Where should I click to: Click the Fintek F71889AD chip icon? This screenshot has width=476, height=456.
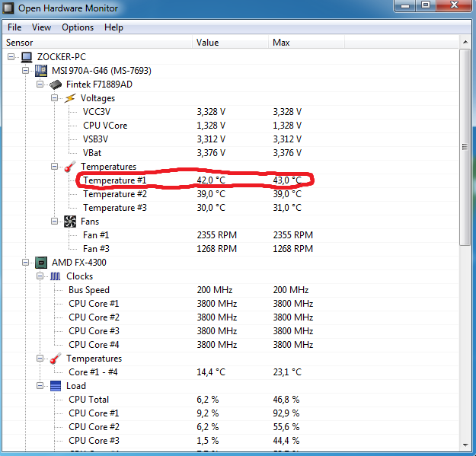click(x=56, y=85)
